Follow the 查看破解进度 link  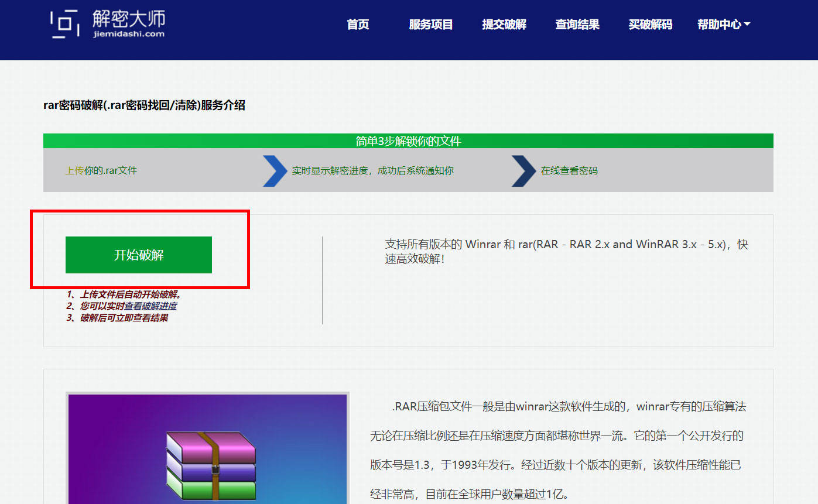pyautogui.click(x=150, y=306)
